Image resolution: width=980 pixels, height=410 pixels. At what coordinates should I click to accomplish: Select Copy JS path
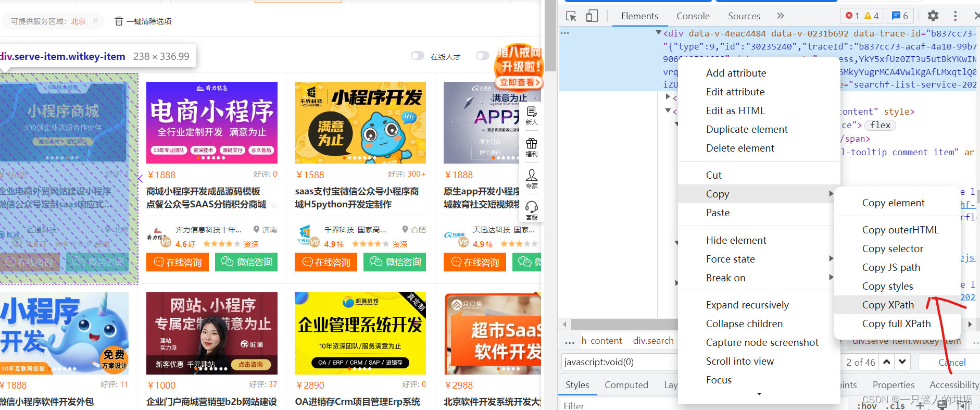tap(897, 267)
